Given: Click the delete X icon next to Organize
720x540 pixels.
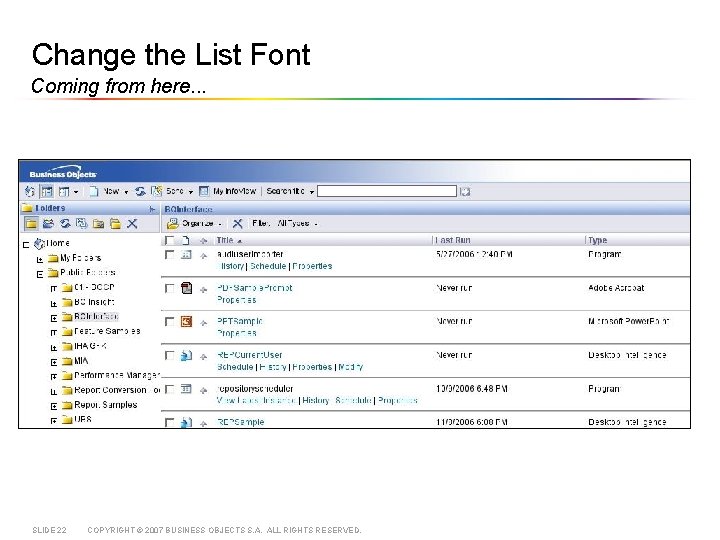Looking at the screenshot, I should click(237, 224).
